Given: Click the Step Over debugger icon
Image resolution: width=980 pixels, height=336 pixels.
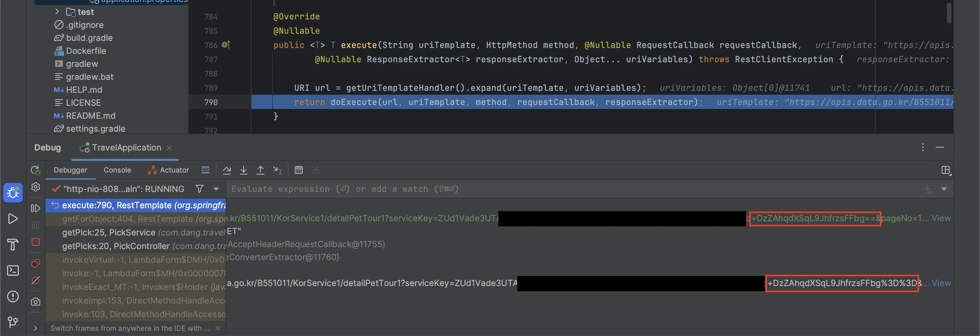Looking at the screenshot, I should (x=227, y=170).
